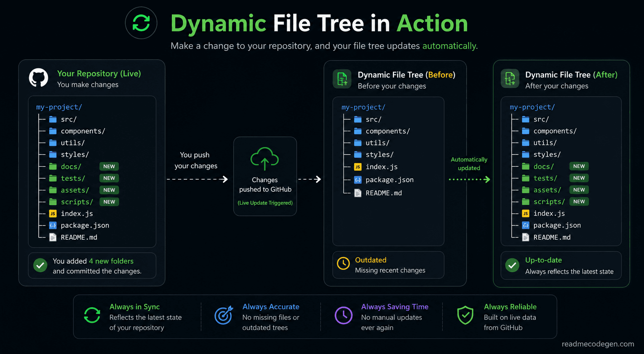The image size is (644, 354).
Task: Click the yellow clock icon beside Outdated
Action: pos(343,263)
